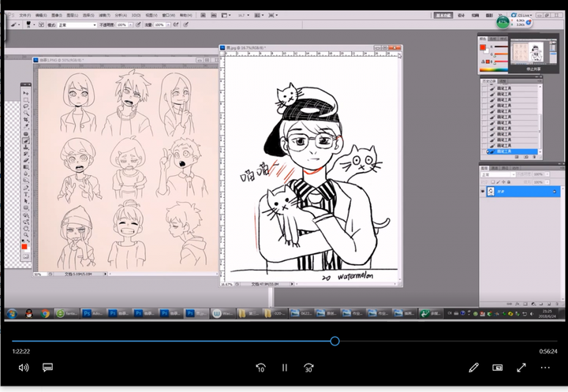Select the active Brush tool in the toolbox
The height and width of the screenshot is (392, 568).
(x=26, y=140)
